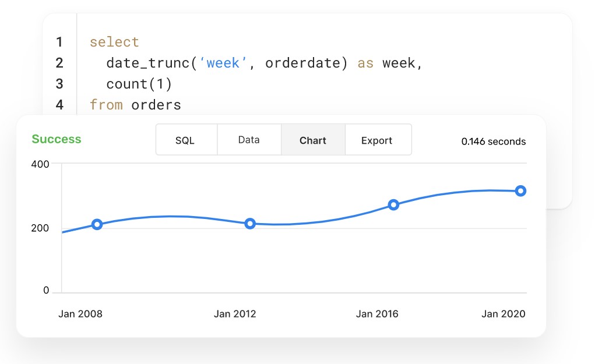
Task: Click the 400 y-axis label
Action: 41,164
